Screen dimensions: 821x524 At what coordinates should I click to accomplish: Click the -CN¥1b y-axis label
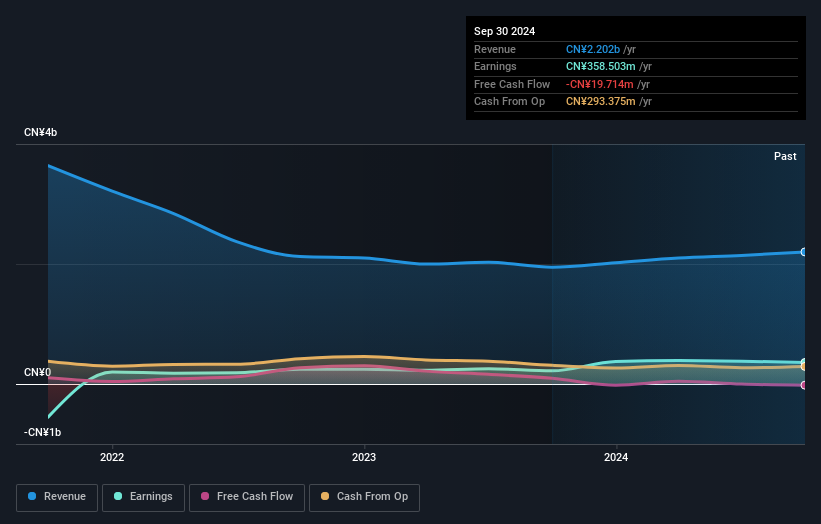[42, 432]
